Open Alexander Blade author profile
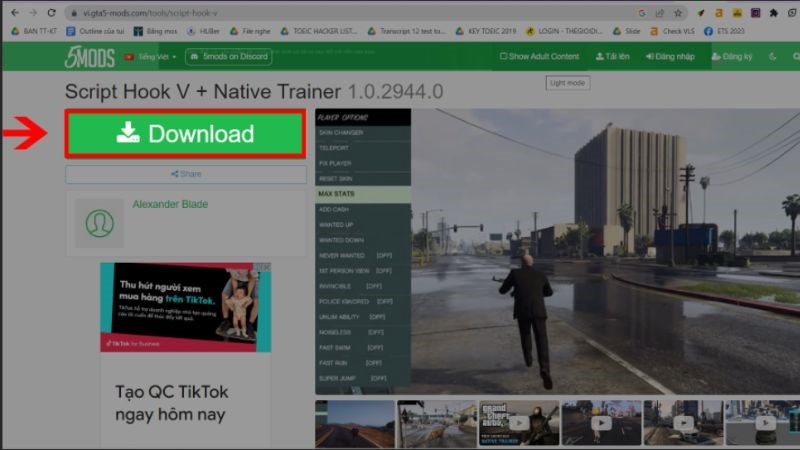This screenshot has height=450, width=800. [x=170, y=204]
